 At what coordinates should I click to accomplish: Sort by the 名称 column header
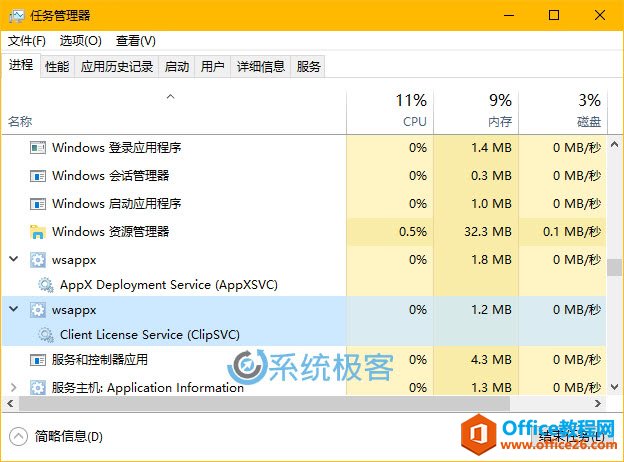[x=174, y=112]
